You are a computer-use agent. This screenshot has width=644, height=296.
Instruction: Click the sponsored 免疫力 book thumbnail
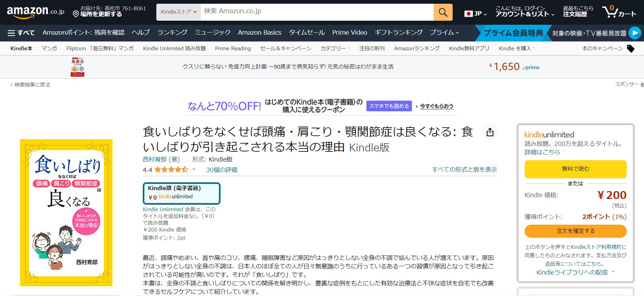tap(77, 67)
